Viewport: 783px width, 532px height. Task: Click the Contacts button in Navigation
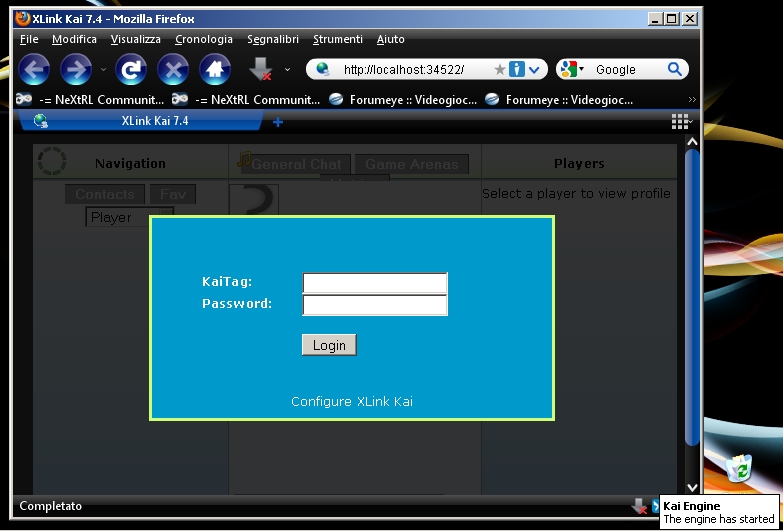point(105,194)
